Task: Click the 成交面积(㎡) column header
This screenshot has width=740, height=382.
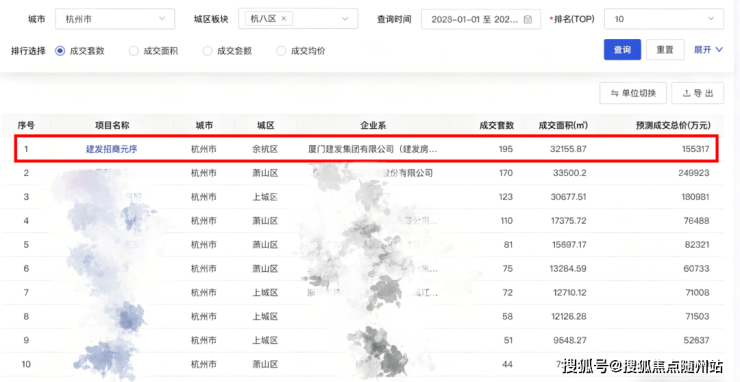Action: click(x=563, y=126)
